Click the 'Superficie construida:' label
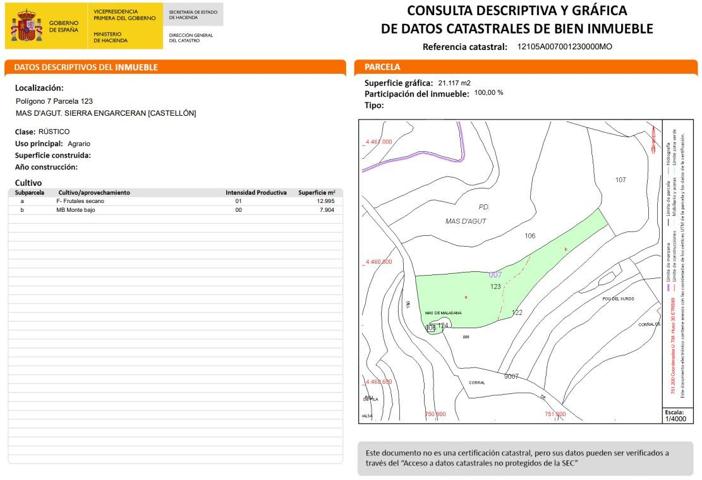702x480 pixels. coord(52,155)
